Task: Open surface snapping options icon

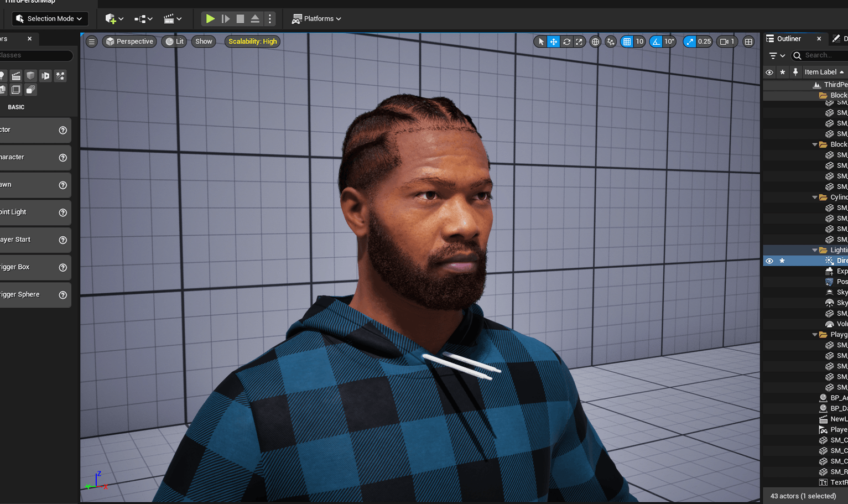Action: coord(611,41)
